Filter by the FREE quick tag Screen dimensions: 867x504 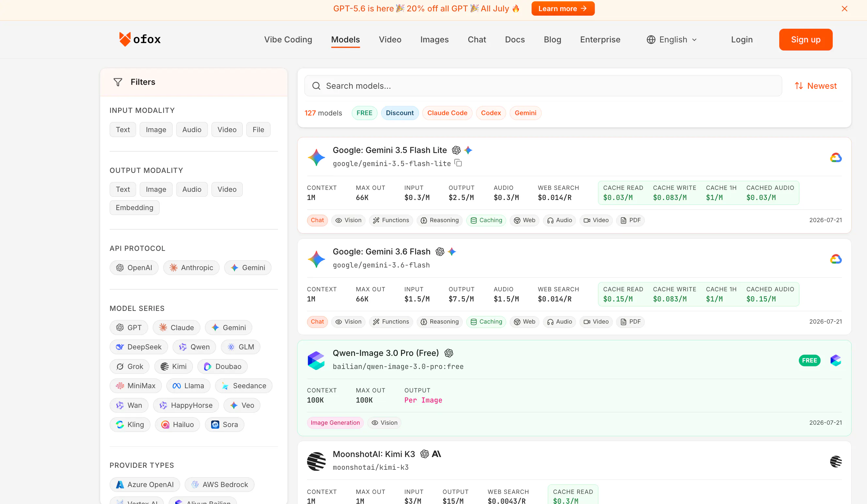click(364, 113)
